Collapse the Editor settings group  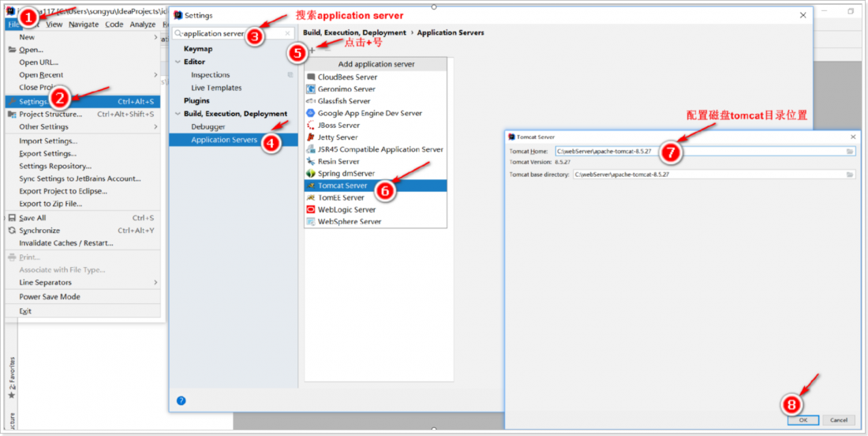tap(178, 62)
